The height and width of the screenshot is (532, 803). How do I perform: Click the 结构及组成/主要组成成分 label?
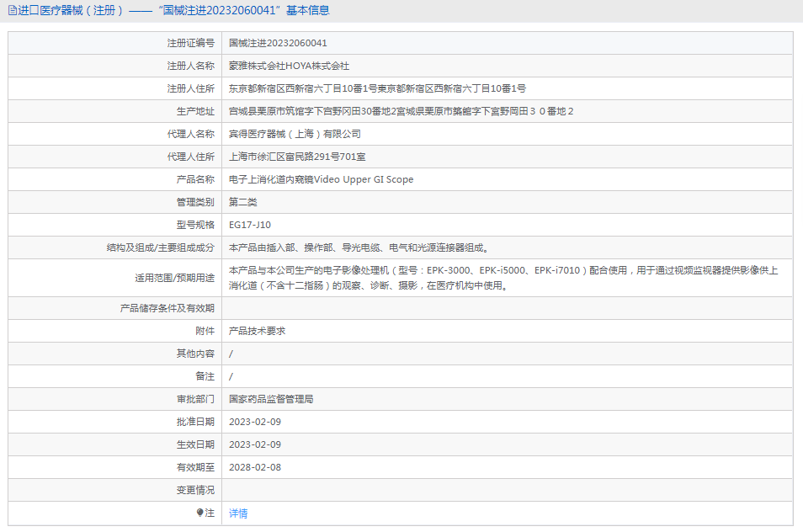point(160,247)
